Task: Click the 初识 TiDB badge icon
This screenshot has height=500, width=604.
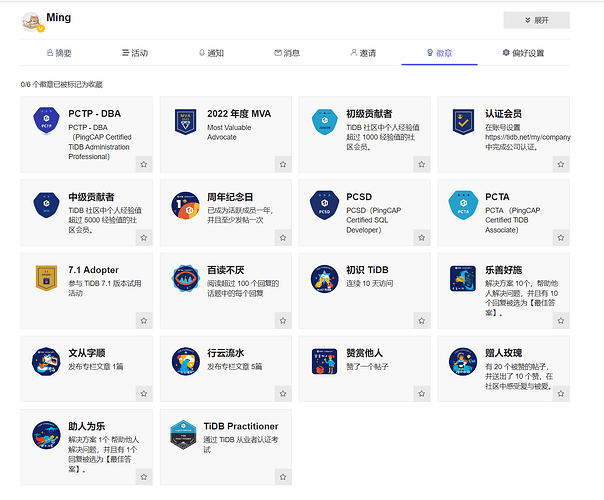Action: click(x=324, y=279)
